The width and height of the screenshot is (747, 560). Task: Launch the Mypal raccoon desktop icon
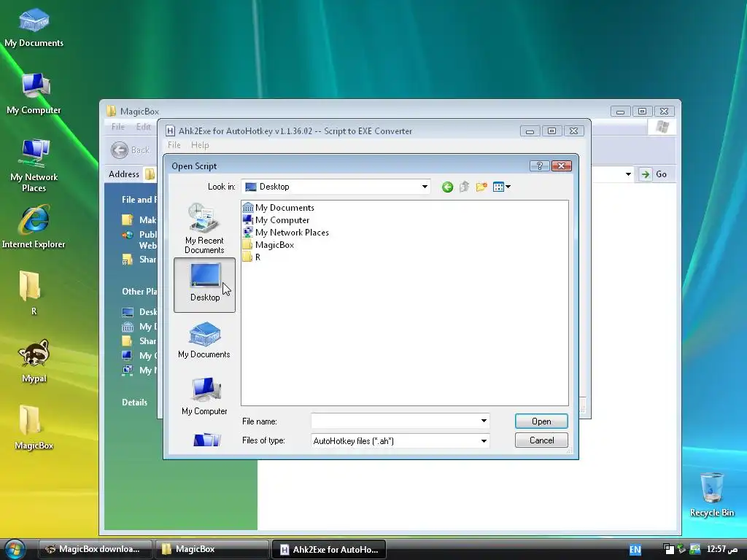click(34, 361)
